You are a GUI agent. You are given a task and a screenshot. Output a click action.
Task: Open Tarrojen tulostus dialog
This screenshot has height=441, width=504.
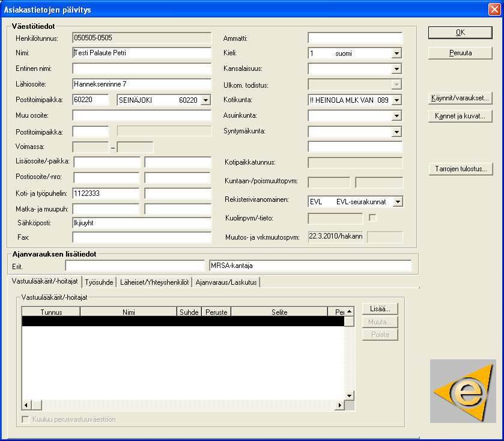point(461,169)
